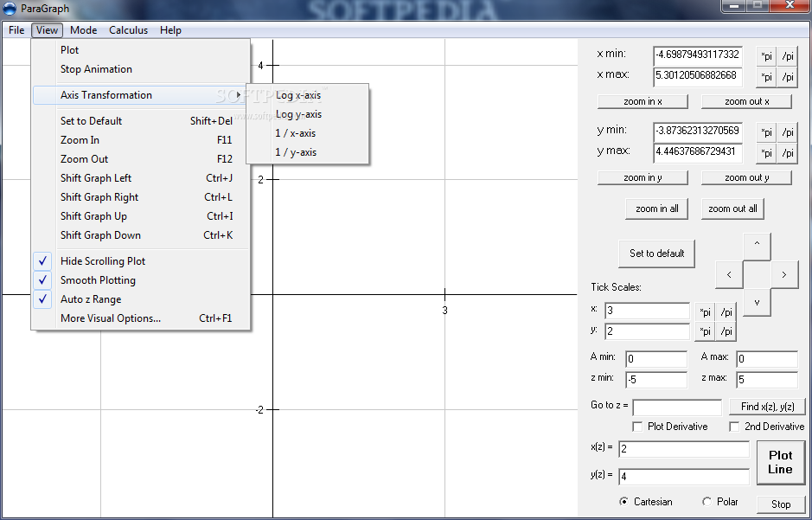This screenshot has width=812, height=520.
Task: Close the open View menu
Action: point(47,30)
